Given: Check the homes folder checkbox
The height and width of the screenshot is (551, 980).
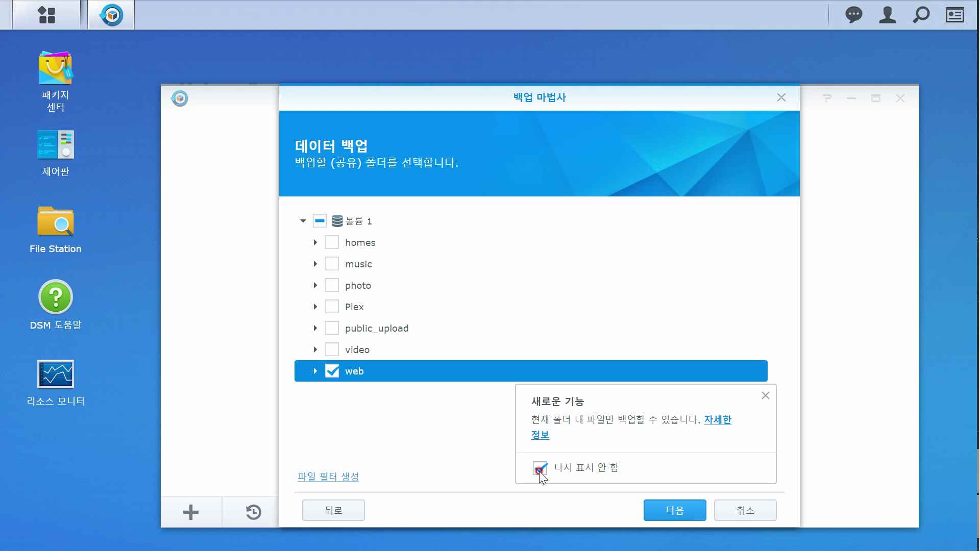Looking at the screenshot, I should point(332,242).
